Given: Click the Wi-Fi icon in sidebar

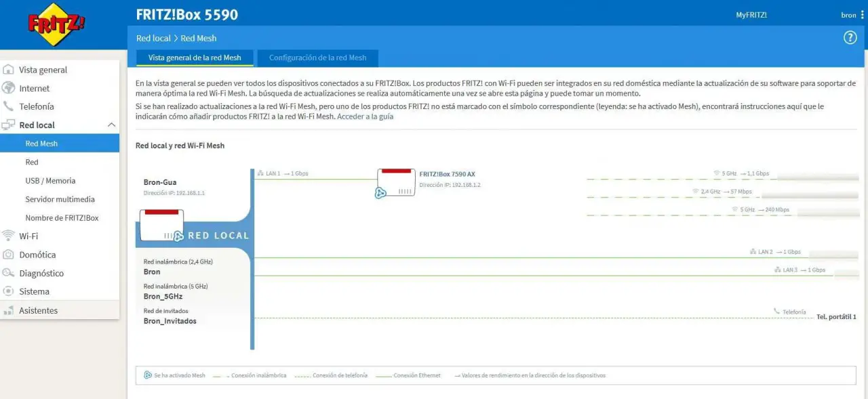Looking at the screenshot, I should pyautogui.click(x=9, y=236).
